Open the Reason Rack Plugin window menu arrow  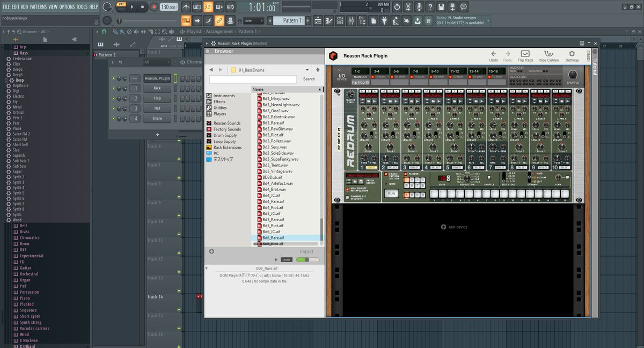[208, 44]
